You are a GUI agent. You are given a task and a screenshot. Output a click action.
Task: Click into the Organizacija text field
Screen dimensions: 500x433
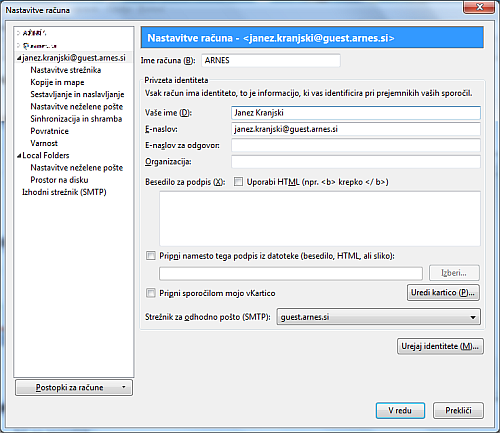coord(356,162)
